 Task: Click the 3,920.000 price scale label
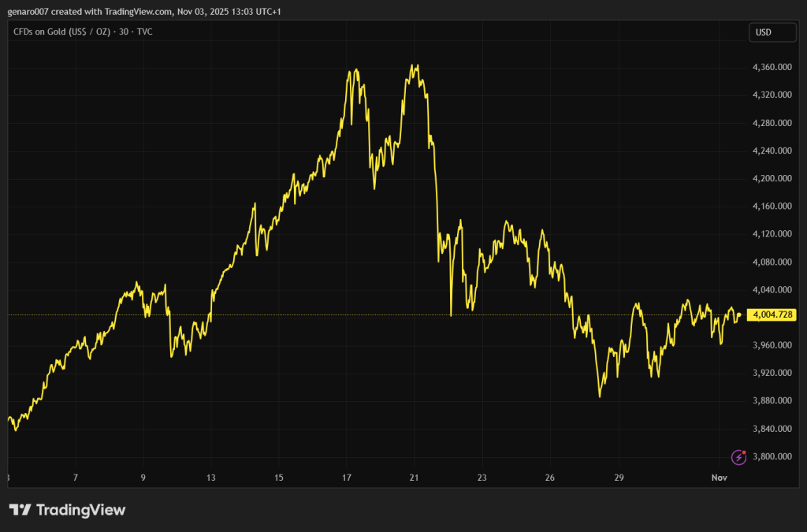point(772,373)
